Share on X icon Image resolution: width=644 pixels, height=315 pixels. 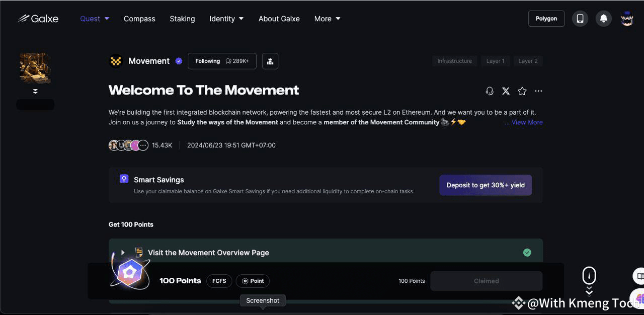click(506, 91)
